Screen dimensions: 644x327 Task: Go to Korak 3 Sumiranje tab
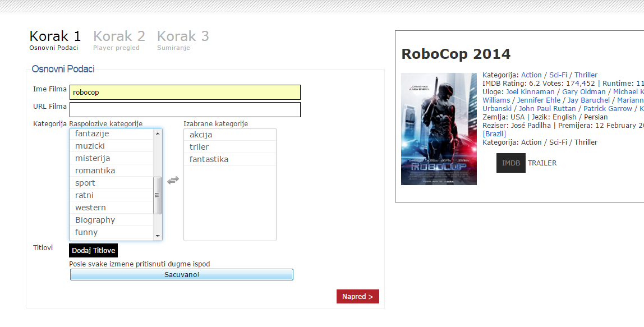[x=183, y=40]
